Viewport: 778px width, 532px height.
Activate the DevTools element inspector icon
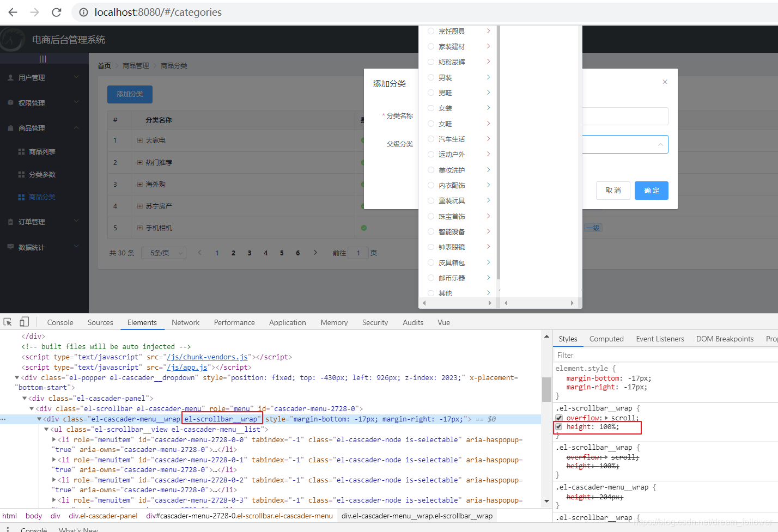pos(8,322)
